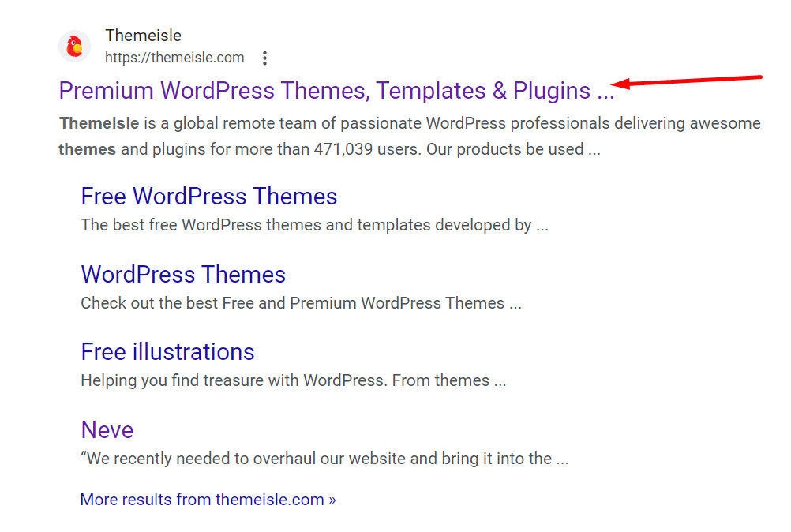Click the snippet about 471,039 users
Screen dimensions: 791x532
point(410,136)
